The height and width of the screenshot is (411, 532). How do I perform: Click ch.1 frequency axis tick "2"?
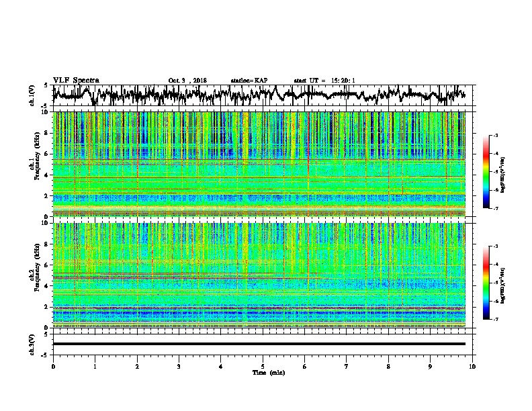(46, 196)
